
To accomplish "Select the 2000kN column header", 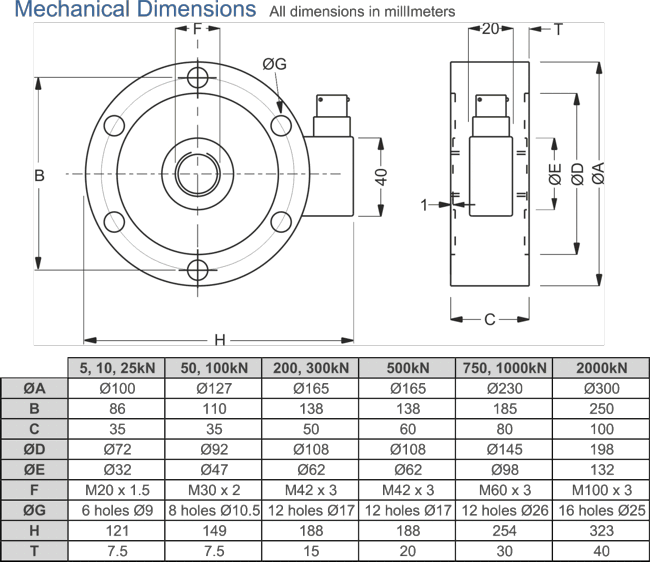I will [x=600, y=367].
